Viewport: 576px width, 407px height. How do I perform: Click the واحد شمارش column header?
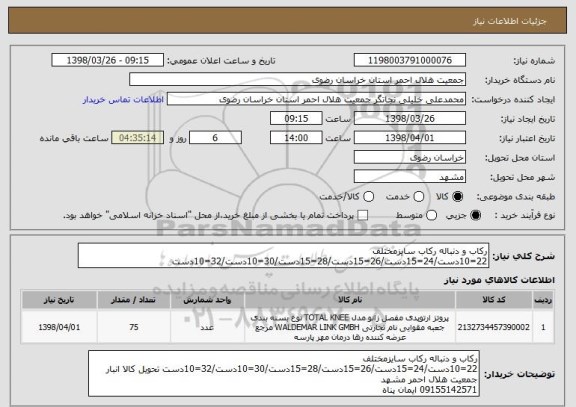click(207, 300)
